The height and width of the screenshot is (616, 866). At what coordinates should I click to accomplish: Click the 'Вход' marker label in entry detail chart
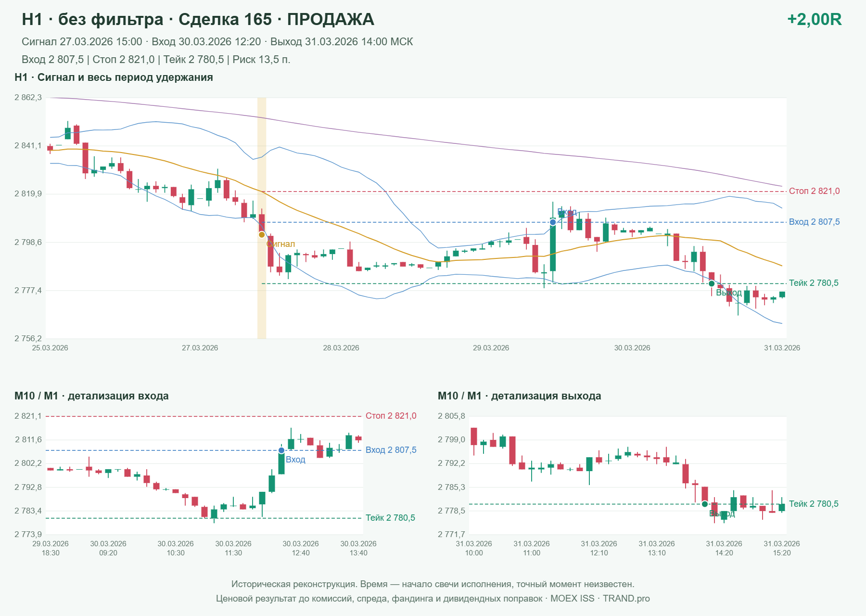295,460
